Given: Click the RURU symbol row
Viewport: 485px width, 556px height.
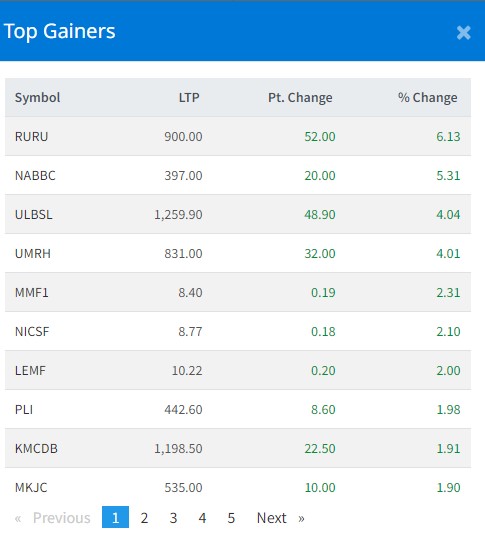Looking at the screenshot, I should tap(32, 137).
